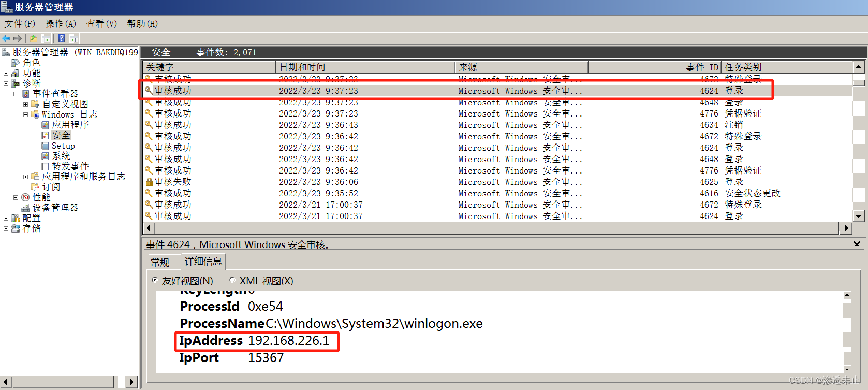Collapse the 事件查看器 tree node

tap(16, 94)
